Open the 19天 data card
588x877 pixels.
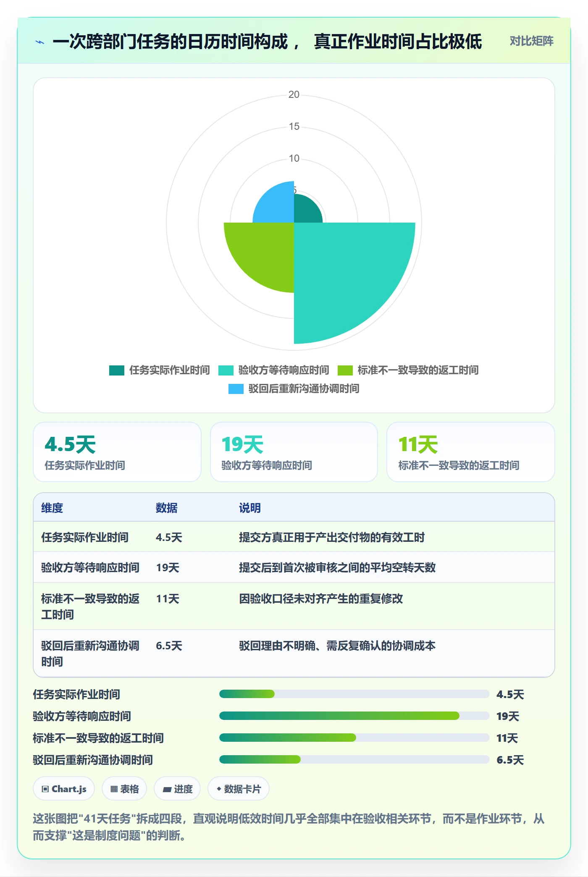click(x=294, y=452)
